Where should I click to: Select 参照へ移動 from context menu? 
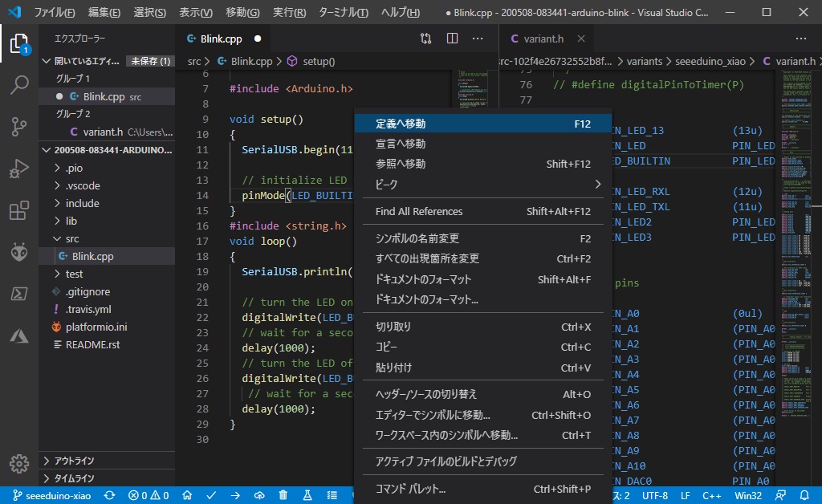482,164
